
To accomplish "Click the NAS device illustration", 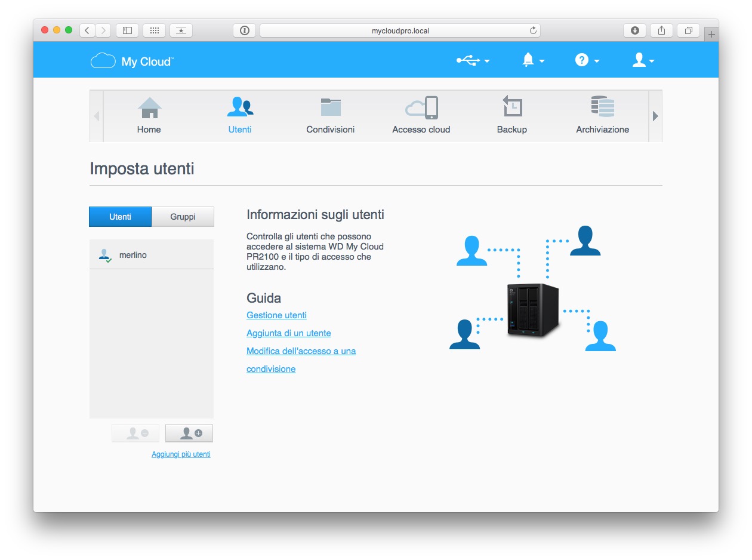I will [x=533, y=310].
